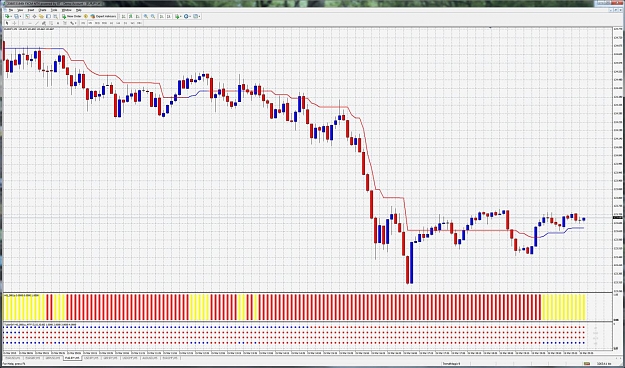Click the New Order button
The height and width of the screenshot is (368, 625).
tap(72, 16)
